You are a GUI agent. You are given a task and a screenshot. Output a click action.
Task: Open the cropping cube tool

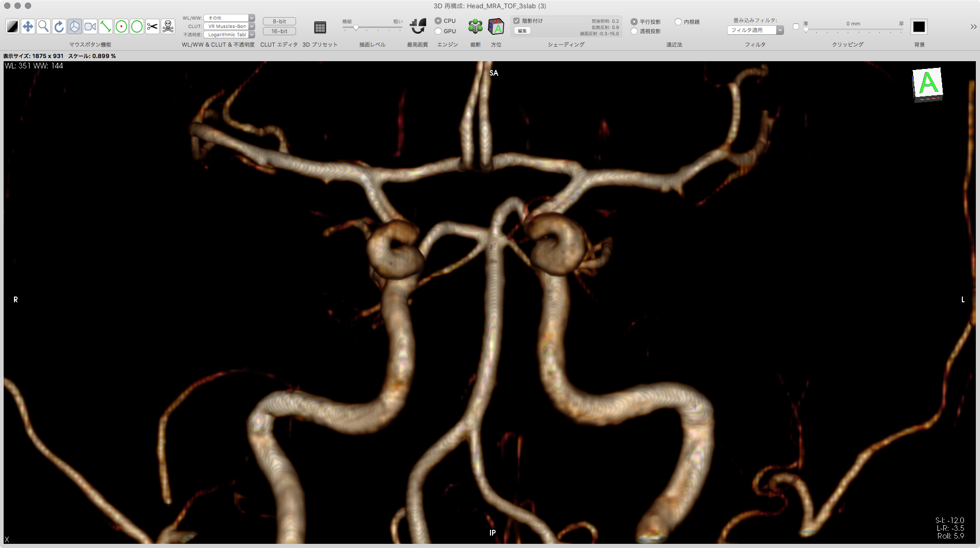(x=475, y=26)
